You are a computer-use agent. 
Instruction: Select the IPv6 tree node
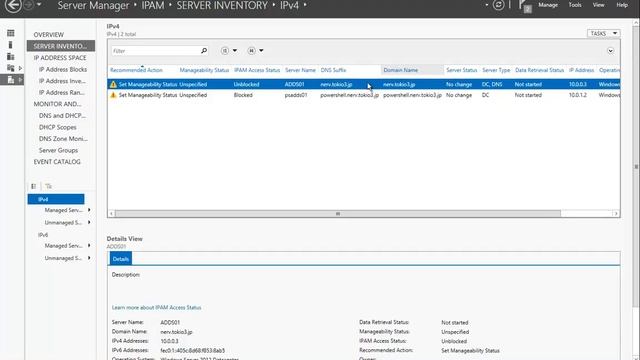point(43,235)
